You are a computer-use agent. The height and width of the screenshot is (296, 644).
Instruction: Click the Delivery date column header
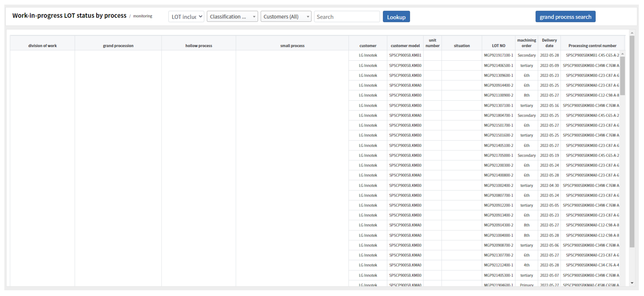549,43
